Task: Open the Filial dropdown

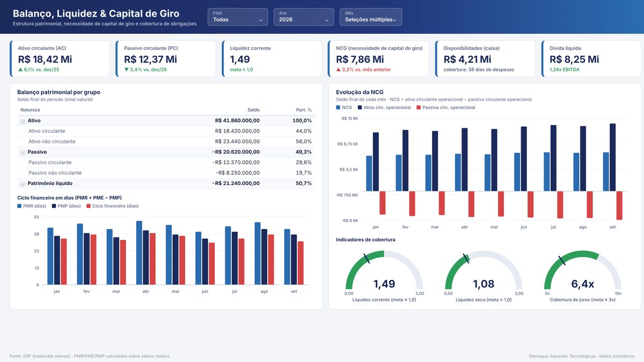Action: tap(238, 17)
